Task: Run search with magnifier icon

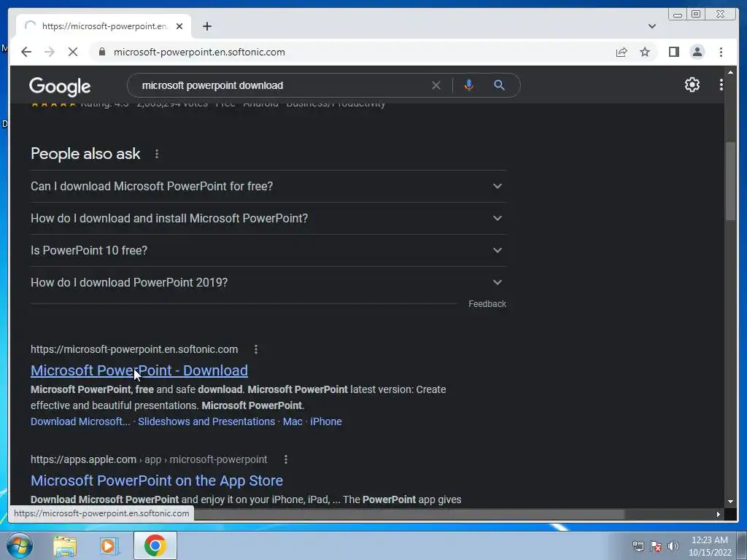Action: tap(499, 85)
